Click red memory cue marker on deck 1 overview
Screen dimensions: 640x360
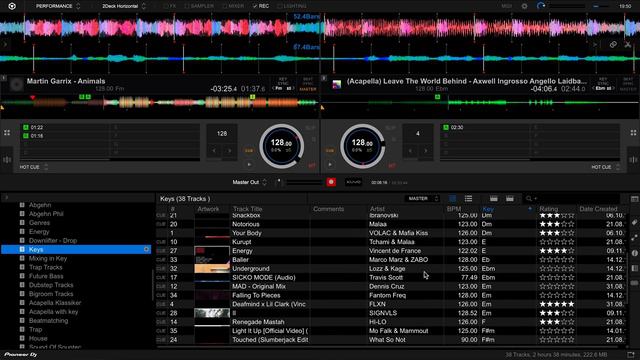[x=33, y=98]
